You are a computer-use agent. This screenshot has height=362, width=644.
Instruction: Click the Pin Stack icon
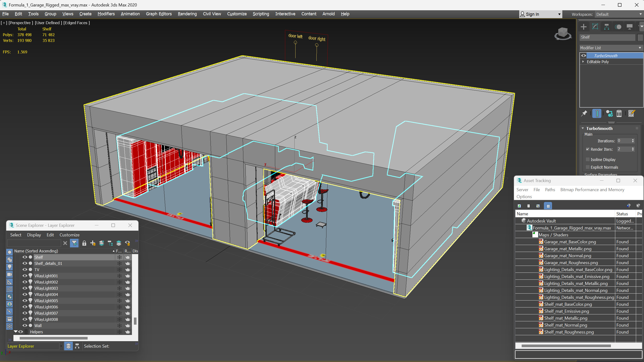click(x=584, y=113)
